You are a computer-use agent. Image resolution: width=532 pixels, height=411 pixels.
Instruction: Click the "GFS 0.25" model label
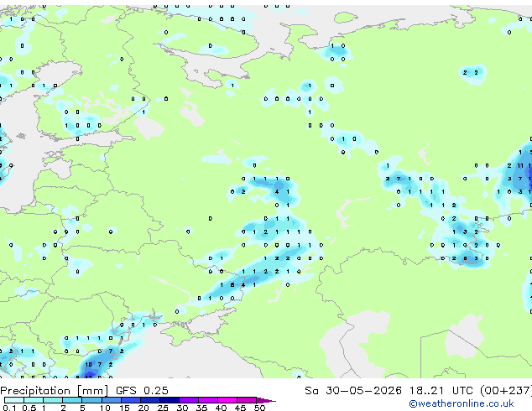tap(142, 391)
